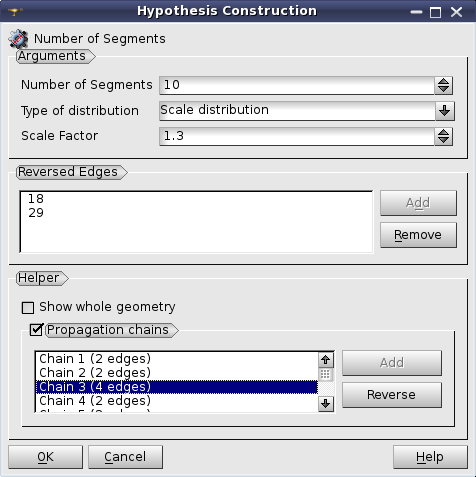This screenshot has height=477, width=476.
Task: Increase Number of Segments with up arrow
Action: [443, 81]
